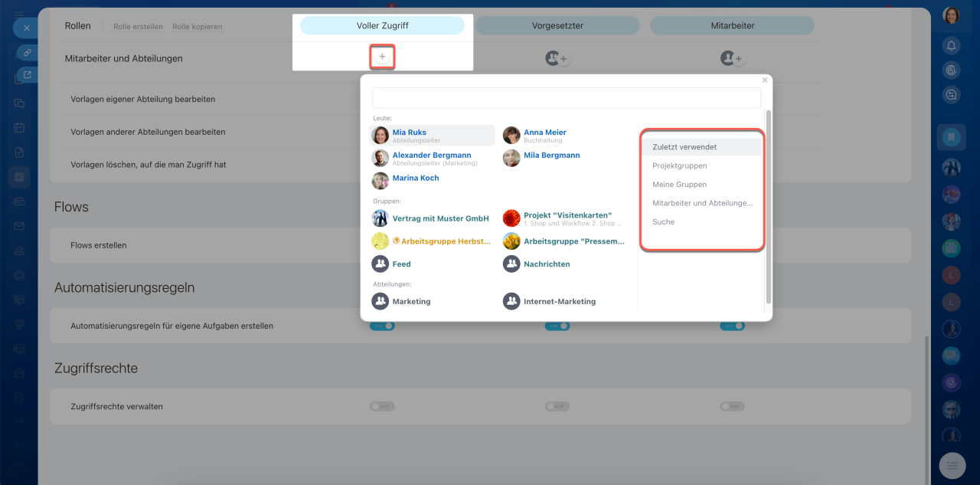Click the Mitarbeiter und Abteilungen row label
Viewport: 980px width, 485px height.
point(124,58)
